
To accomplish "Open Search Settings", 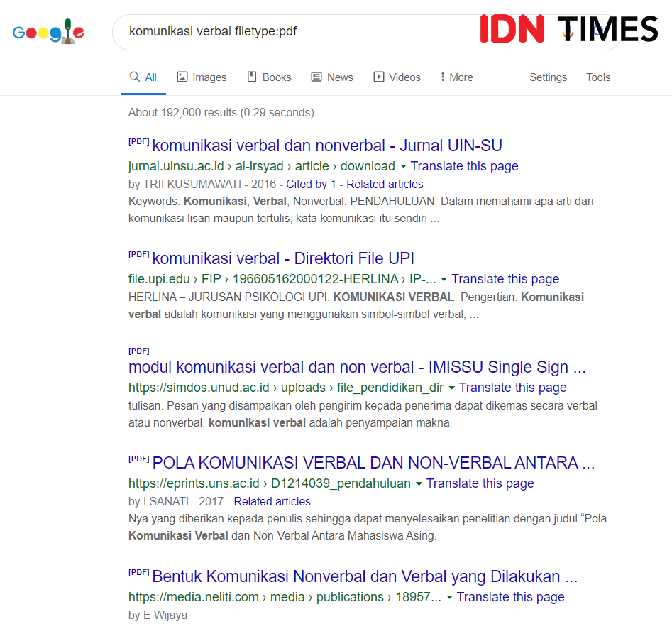I will [x=548, y=77].
